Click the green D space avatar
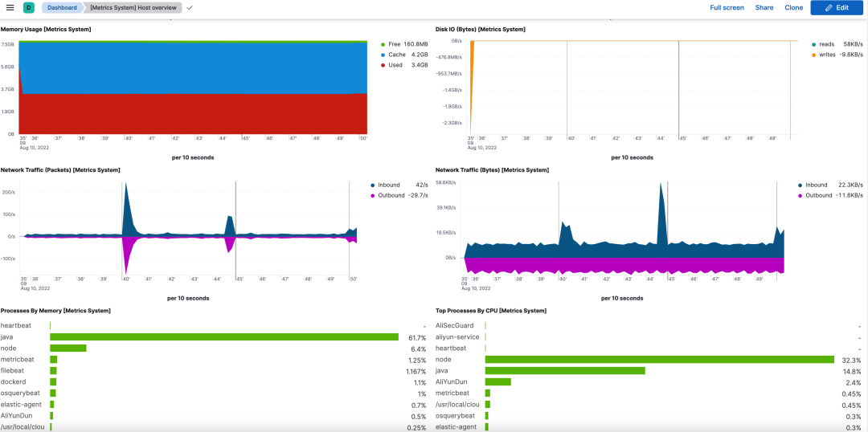The image size is (868, 432). point(29,8)
